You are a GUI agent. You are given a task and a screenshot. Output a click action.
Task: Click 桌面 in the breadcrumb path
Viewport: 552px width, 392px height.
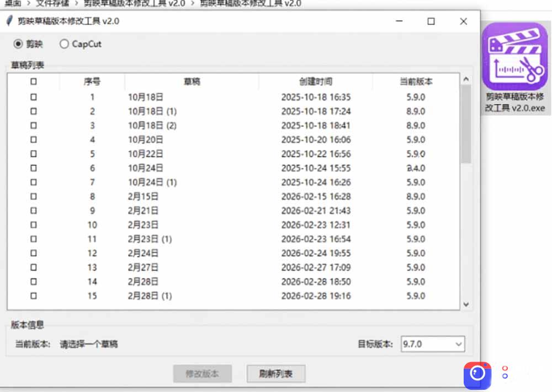[13, 3]
